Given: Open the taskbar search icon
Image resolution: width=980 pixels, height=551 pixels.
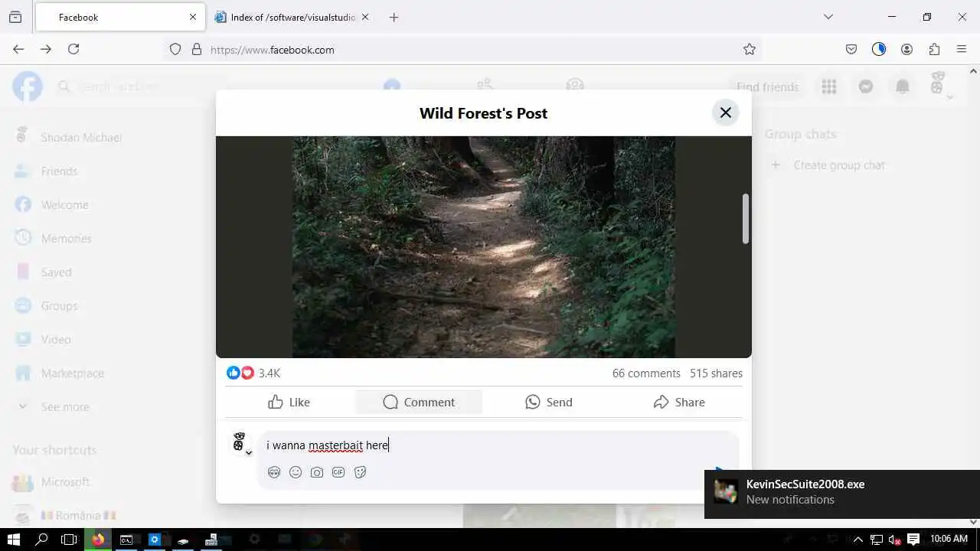Looking at the screenshot, I should [42, 540].
